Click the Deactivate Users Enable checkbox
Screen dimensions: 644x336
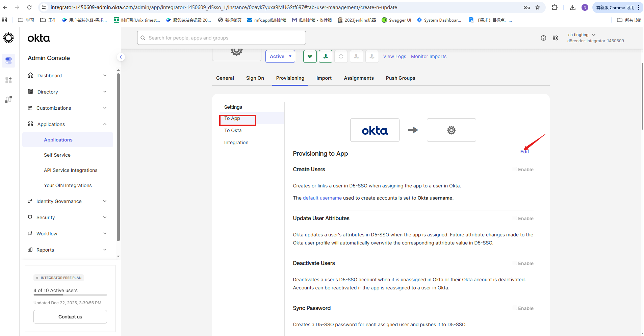pos(515,263)
